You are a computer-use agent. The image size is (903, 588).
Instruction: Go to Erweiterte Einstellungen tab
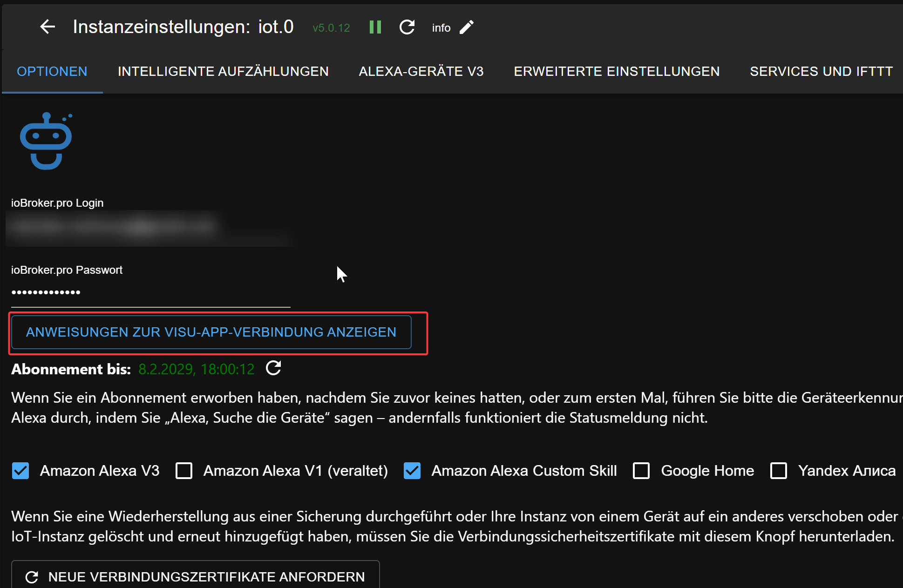pos(617,71)
